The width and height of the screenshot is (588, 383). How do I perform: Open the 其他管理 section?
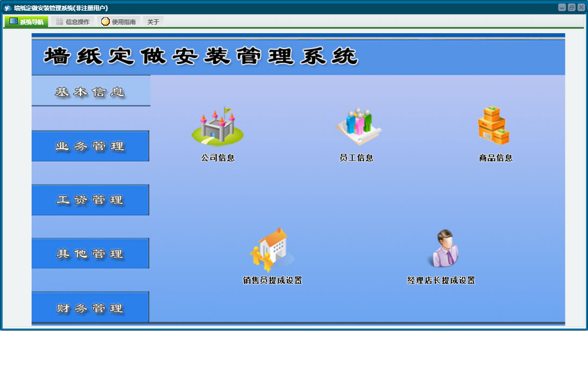click(91, 254)
